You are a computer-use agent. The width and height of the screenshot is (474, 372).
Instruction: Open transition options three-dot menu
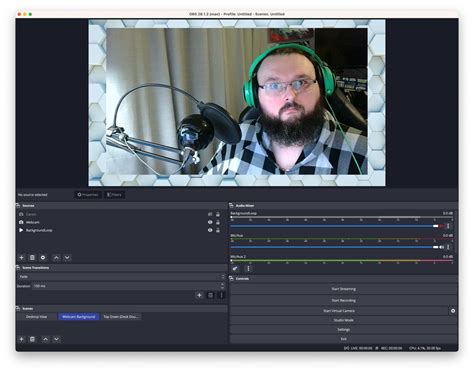[x=221, y=295]
